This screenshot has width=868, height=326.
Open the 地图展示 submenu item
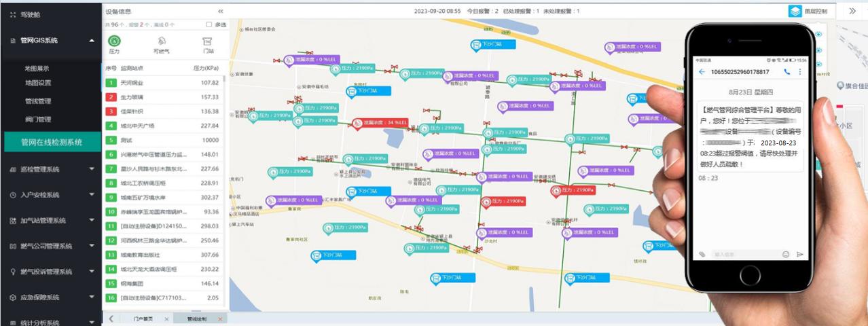[37, 69]
